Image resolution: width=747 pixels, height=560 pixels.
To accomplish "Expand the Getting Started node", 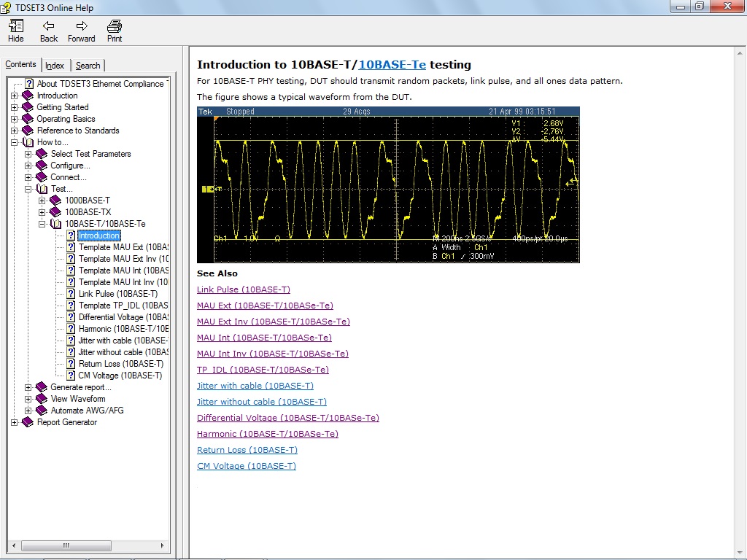I will click(x=15, y=107).
